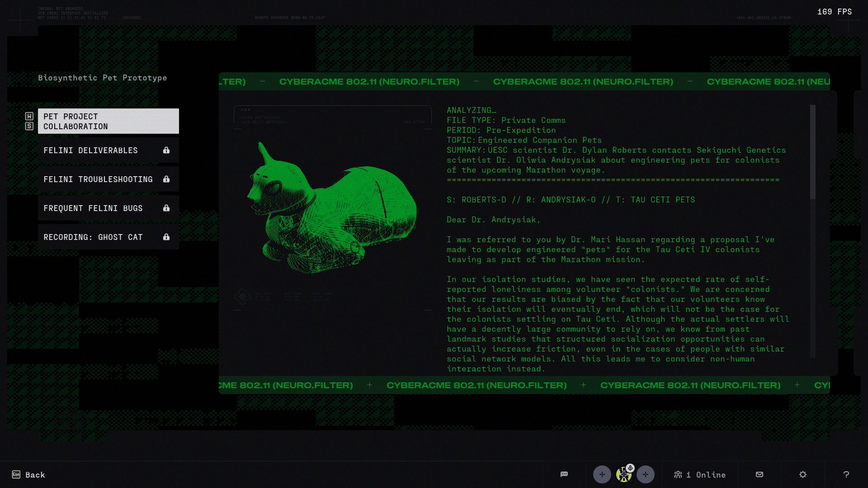Open the chat icon in bottom bar
This screenshot has width=868, height=488.
[x=564, y=474]
